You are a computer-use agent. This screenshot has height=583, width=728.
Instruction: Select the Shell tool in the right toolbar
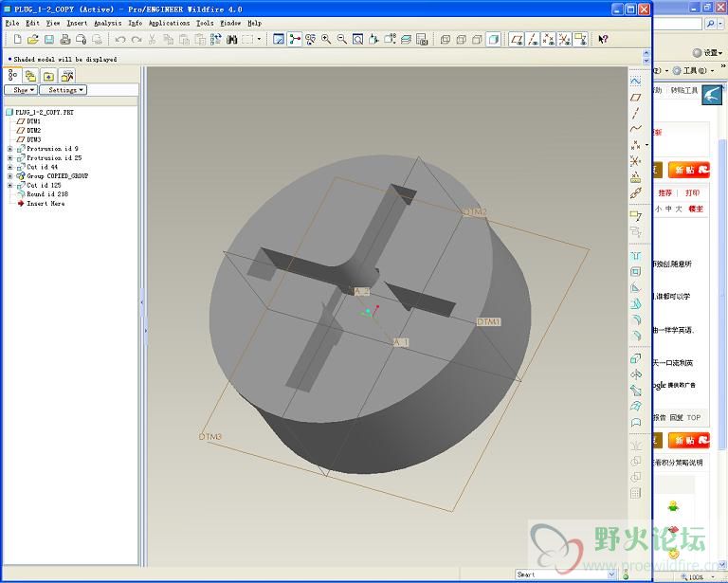tap(636, 271)
